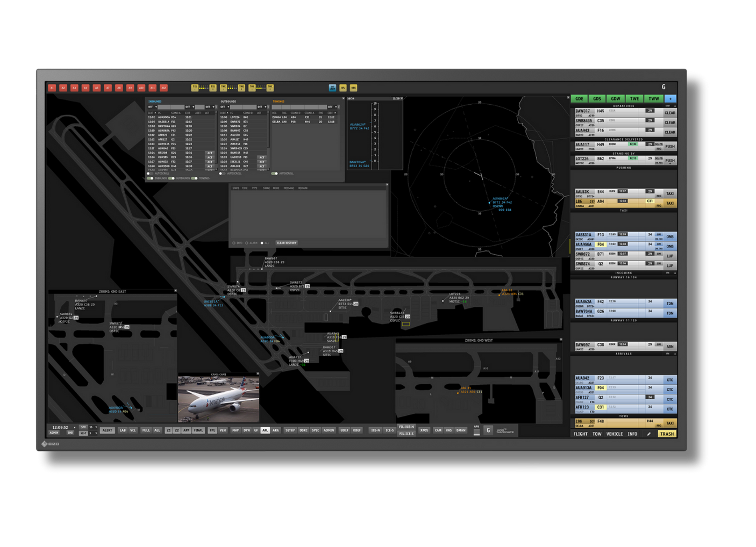The width and height of the screenshot is (756, 547).
Task: Toggle the OUTBOUNDS visibility switch
Action: 172,178
